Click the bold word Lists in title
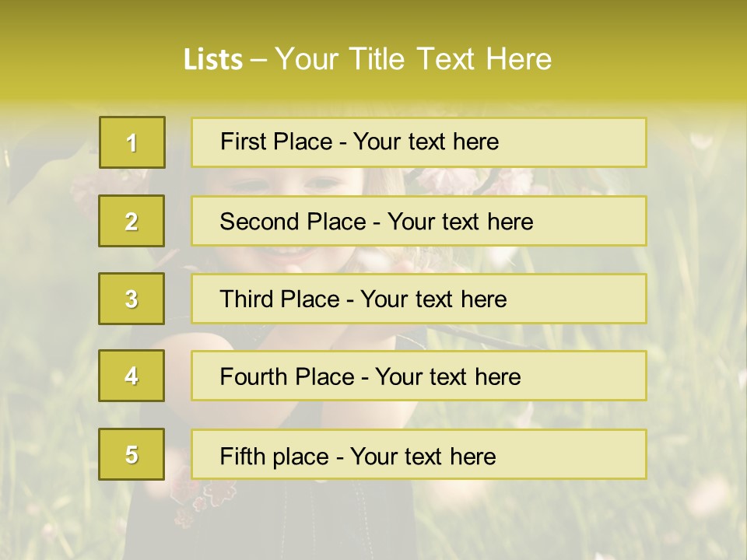Image resolution: width=747 pixels, height=560 pixels. 212,60
